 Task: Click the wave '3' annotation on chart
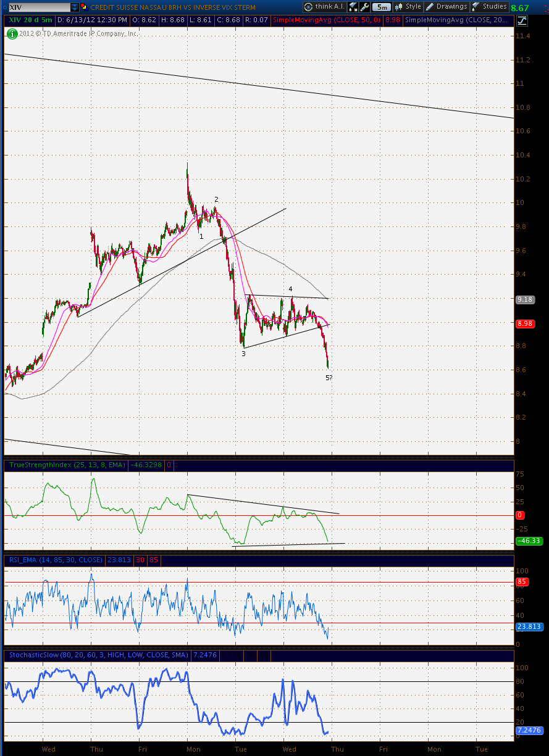pyautogui.click(x=243, y=354)
